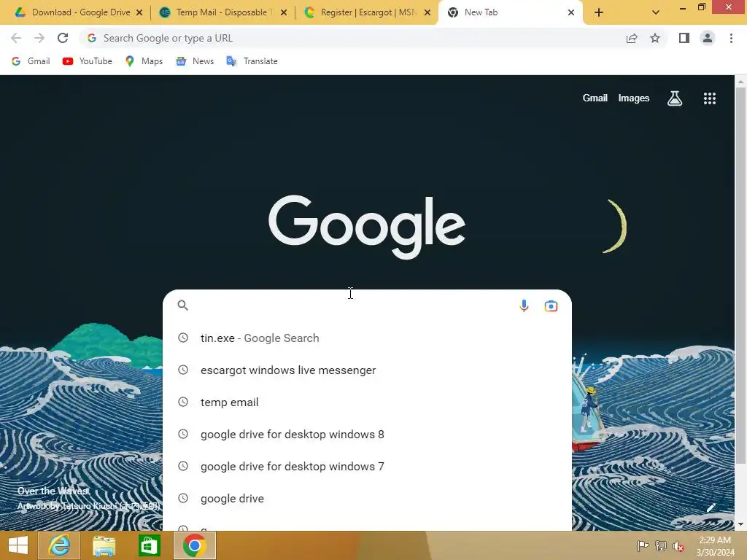This screenshot has width=747, height=560.
Task: Choose 'google drive for desktop windows 7'
Action: (x=367, y=466)
